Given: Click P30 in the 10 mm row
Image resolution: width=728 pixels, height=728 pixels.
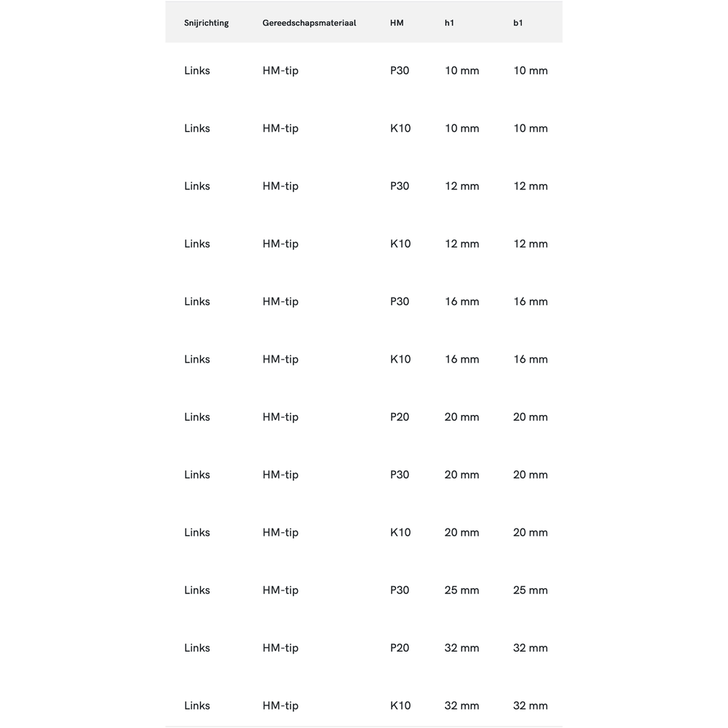Looking at the screenshot, I should [x=400, y=71].
